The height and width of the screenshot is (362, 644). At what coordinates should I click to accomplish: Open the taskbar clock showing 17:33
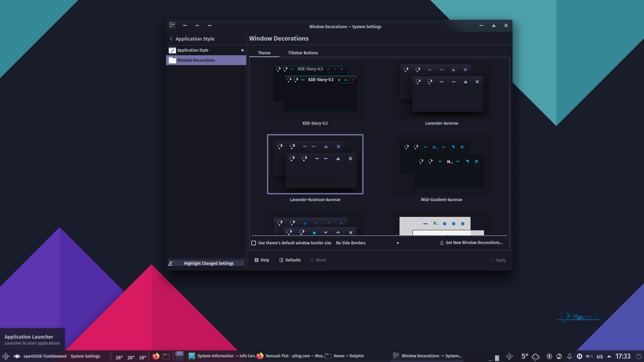point(623,356)
